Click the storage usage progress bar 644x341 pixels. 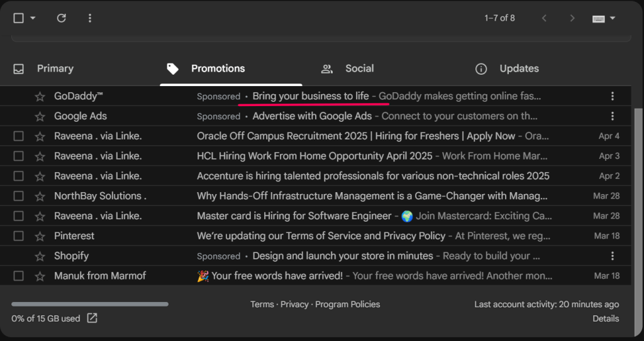point(90,304)
